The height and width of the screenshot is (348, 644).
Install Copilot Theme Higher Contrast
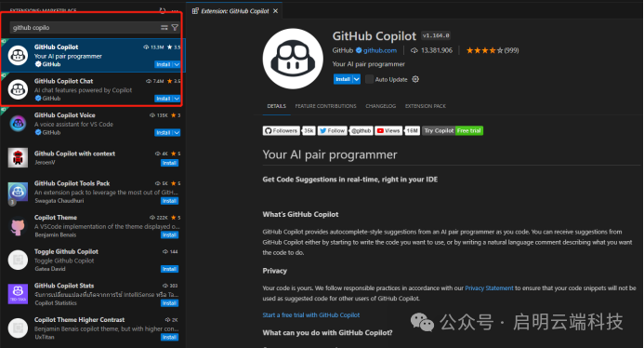tap(169, 338)
